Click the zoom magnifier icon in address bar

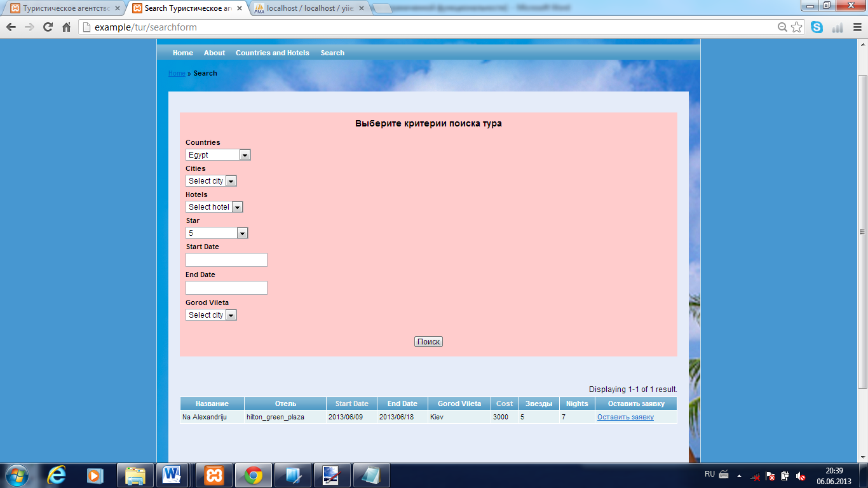tap(783, 27)
